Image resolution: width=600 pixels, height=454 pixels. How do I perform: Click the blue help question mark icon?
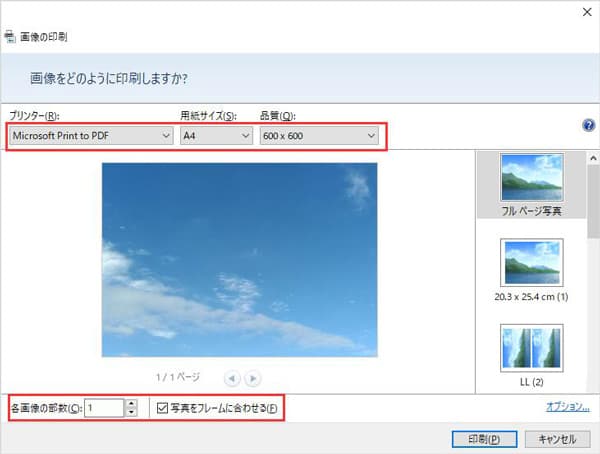point(589,125)
